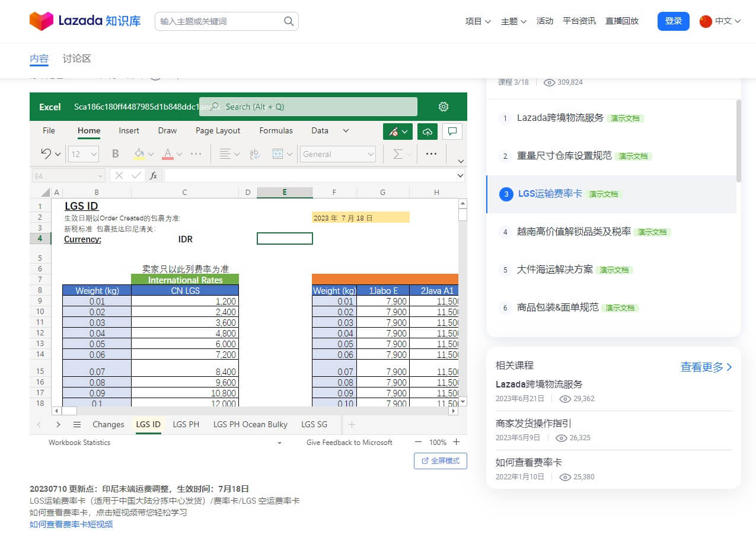Toggle Bold formatting in Excel toolbar
Image resolution: width=756 pixels, height=538 pixels.
point(116,154)
